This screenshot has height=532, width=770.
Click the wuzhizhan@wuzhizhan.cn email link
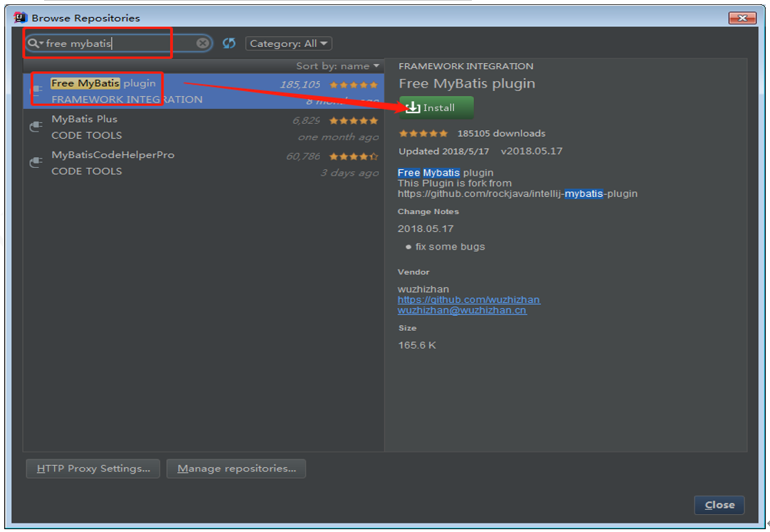[x=462, y=310]
